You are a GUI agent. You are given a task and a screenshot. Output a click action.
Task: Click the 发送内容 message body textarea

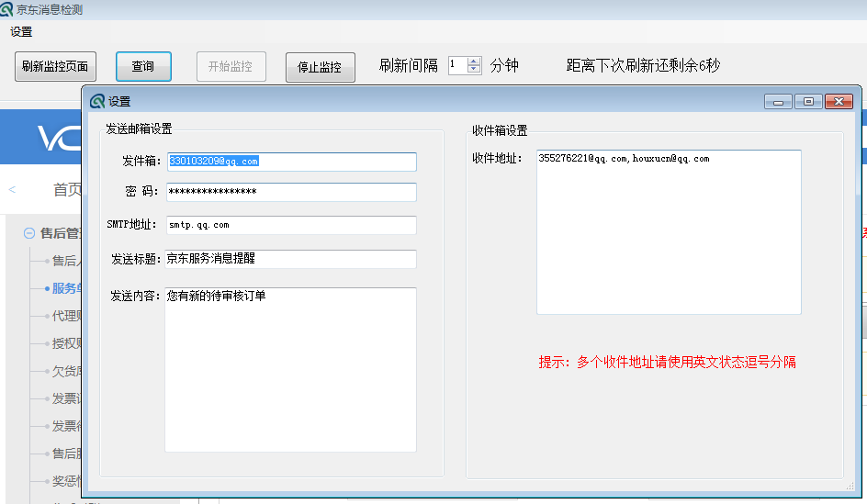pos(291,370)
